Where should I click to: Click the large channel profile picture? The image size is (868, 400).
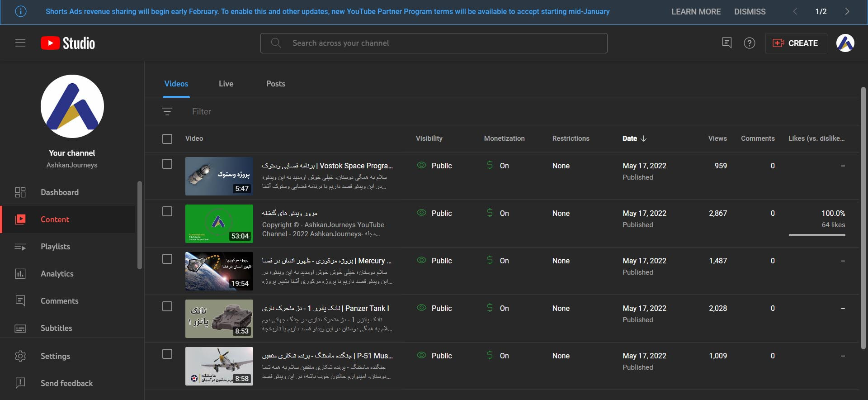tap(72, 106)
